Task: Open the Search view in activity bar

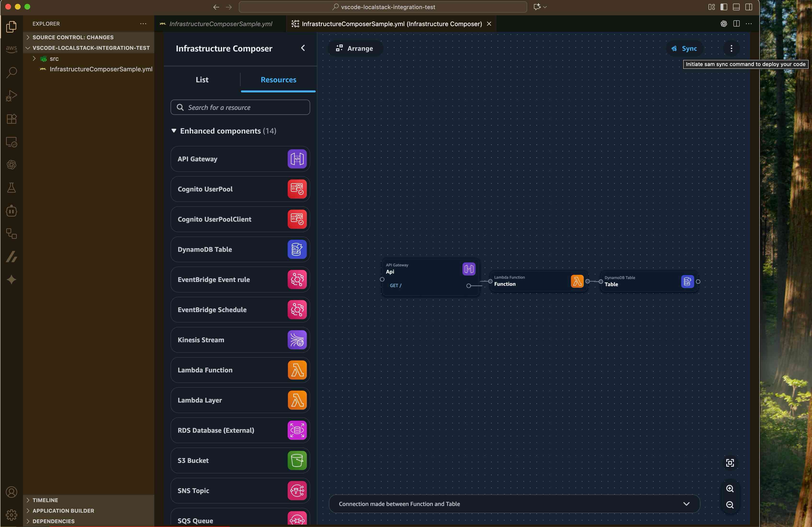Action: tap(11, 72)
